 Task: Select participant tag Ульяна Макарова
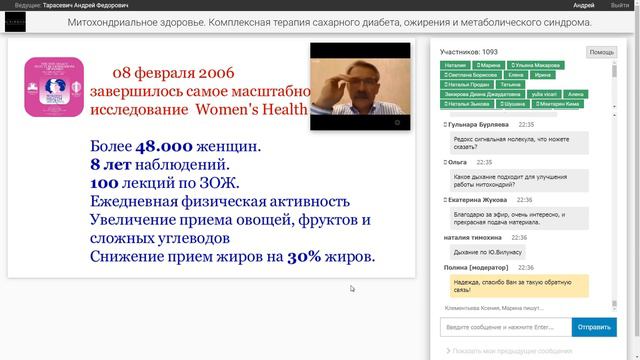click(536, 65)
